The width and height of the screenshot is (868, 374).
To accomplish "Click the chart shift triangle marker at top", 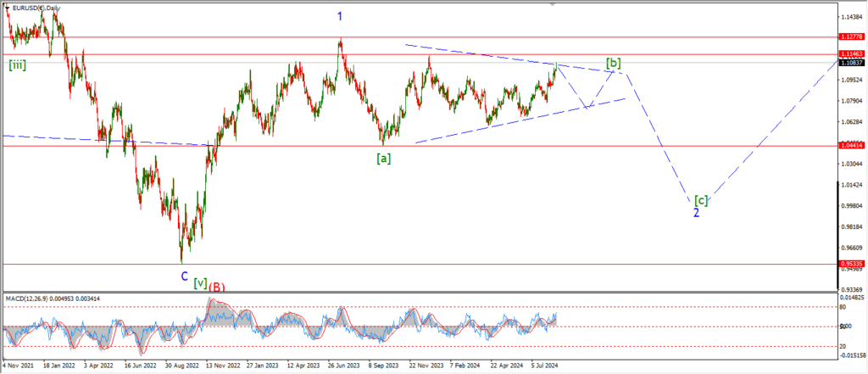I will click(x=554, y=4).
